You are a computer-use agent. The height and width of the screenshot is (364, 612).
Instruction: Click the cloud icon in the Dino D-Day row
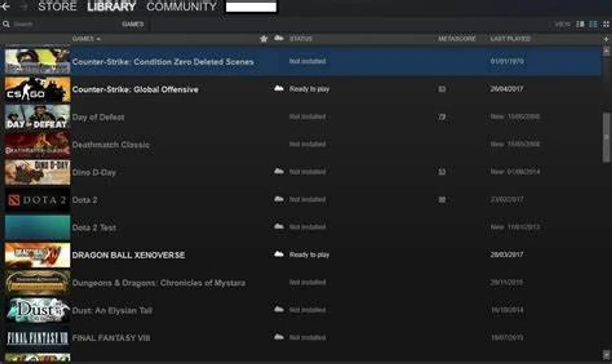pos(279,171)
